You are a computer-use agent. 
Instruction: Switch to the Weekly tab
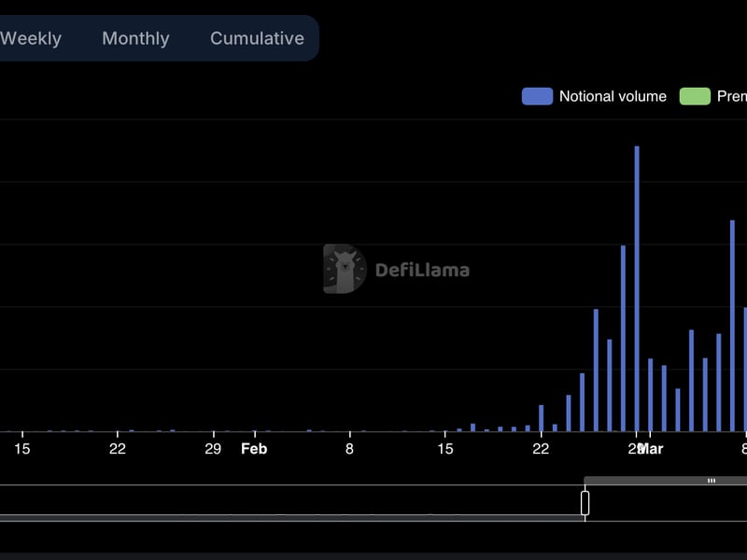[x=31, y=38]
